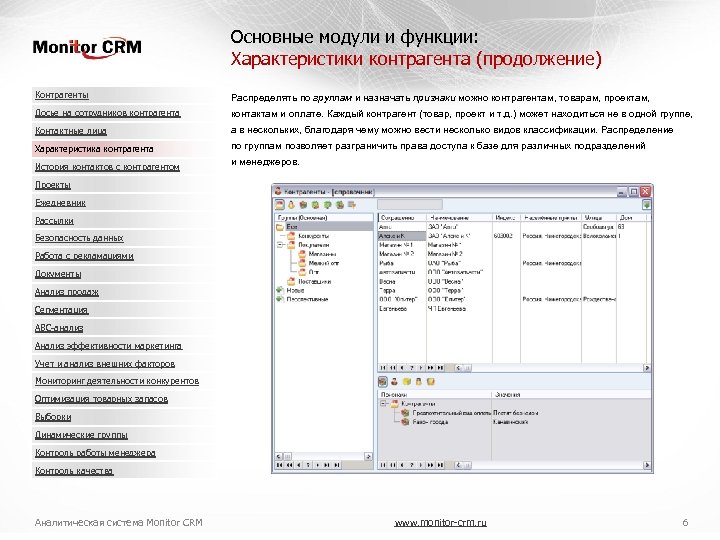Image resolution: width=720 pixels, height=540 pixels.
Task: Open the Ежедневник link
Action: point(60,202)
